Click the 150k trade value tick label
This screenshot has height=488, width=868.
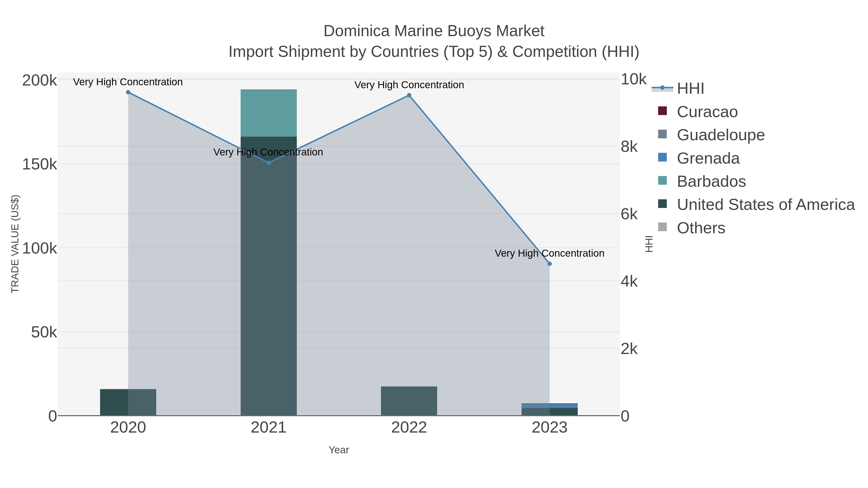40,165
